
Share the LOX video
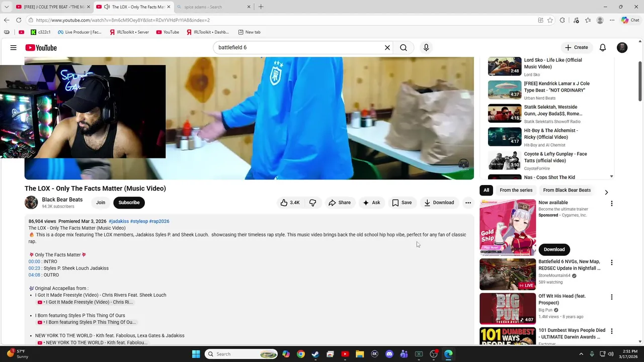point(340,203)
